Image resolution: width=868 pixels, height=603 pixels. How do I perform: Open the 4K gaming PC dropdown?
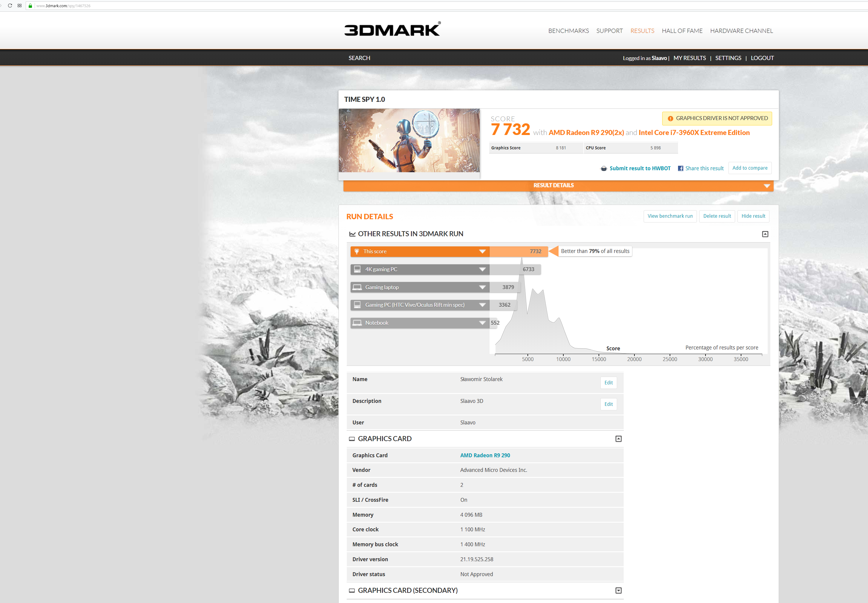click(482, 269)
